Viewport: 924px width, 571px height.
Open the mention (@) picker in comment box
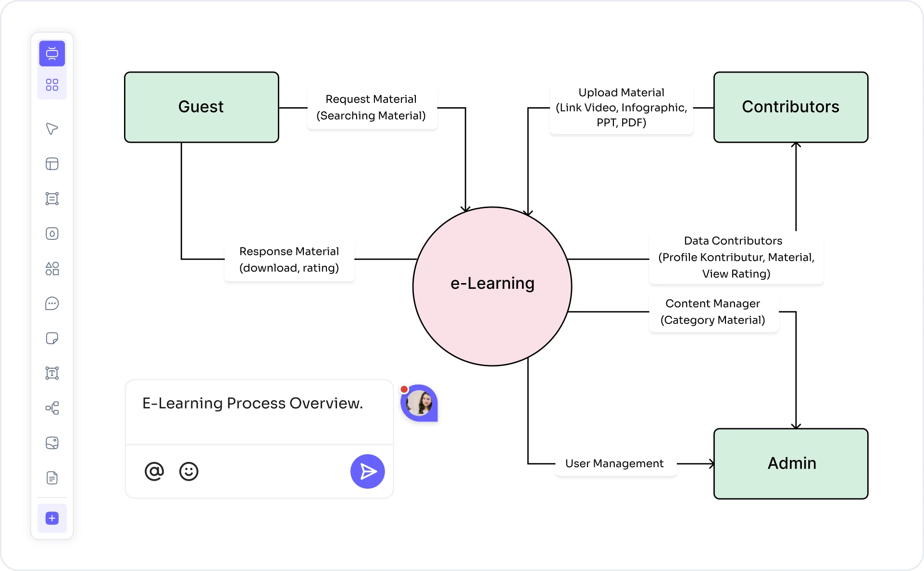click(x=154, y=472)
